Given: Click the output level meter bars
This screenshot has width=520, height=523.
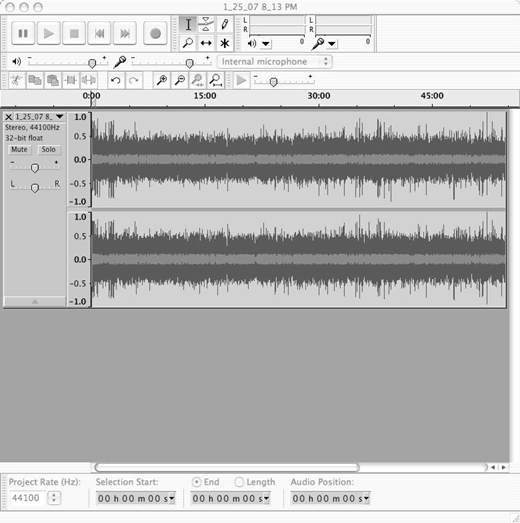Looking at the screenshot, I should click(277, 25).
